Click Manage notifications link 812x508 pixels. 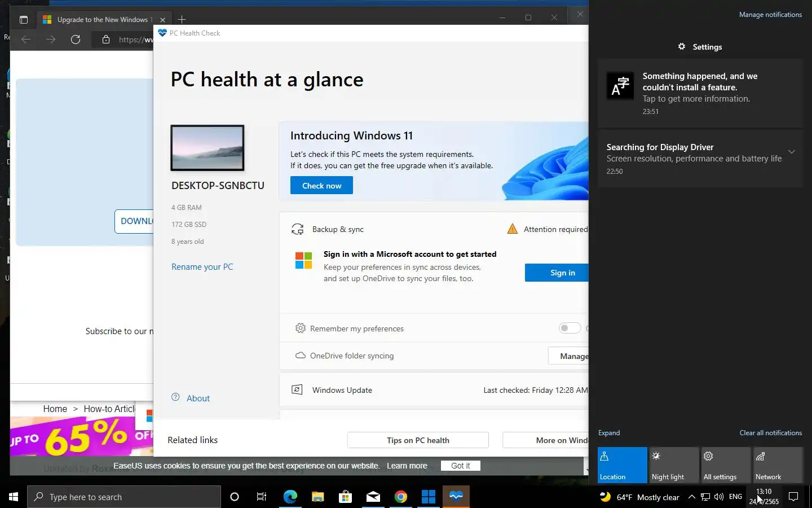770,15
